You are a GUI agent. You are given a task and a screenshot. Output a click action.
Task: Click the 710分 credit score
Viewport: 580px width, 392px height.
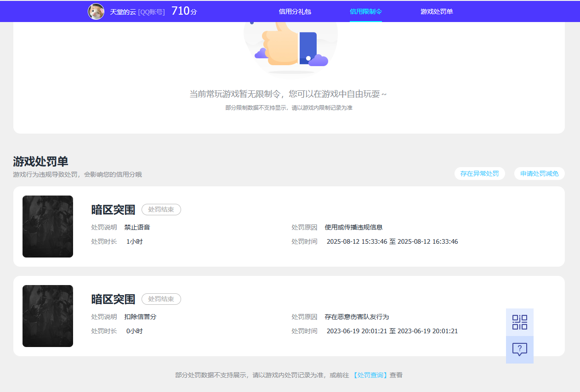pyautogui.click(x=184, y=11)
